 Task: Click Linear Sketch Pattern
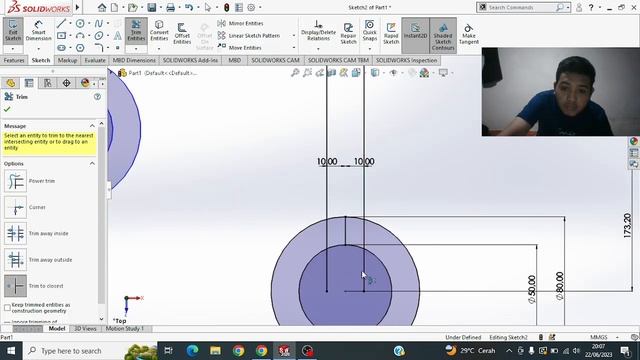[x=249, y=36]
